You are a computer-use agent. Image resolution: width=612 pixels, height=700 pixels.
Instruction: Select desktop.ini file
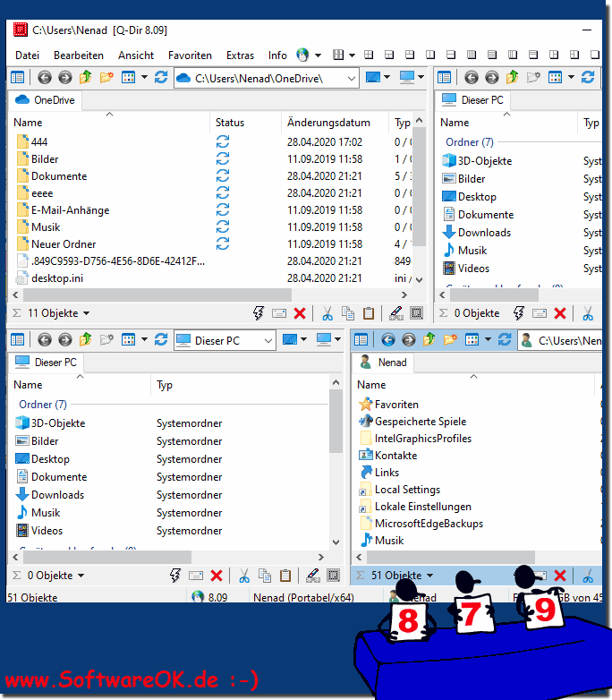coord(57,278)
